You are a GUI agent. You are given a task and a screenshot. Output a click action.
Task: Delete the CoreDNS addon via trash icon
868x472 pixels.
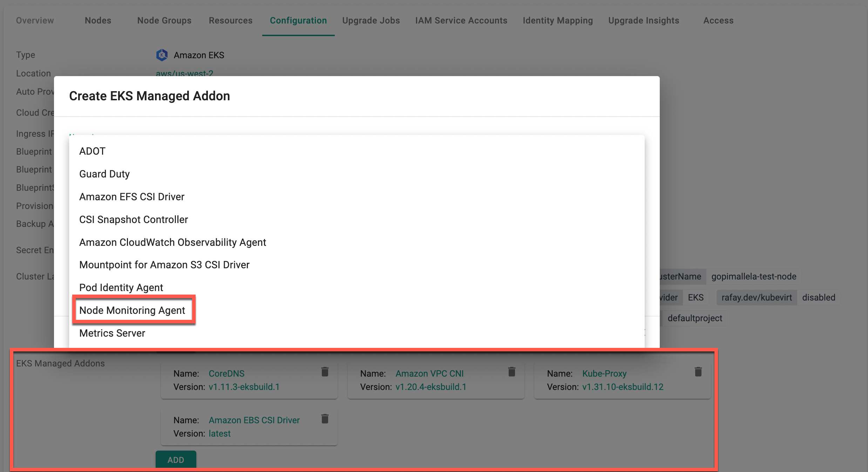[x=325, y=372]
